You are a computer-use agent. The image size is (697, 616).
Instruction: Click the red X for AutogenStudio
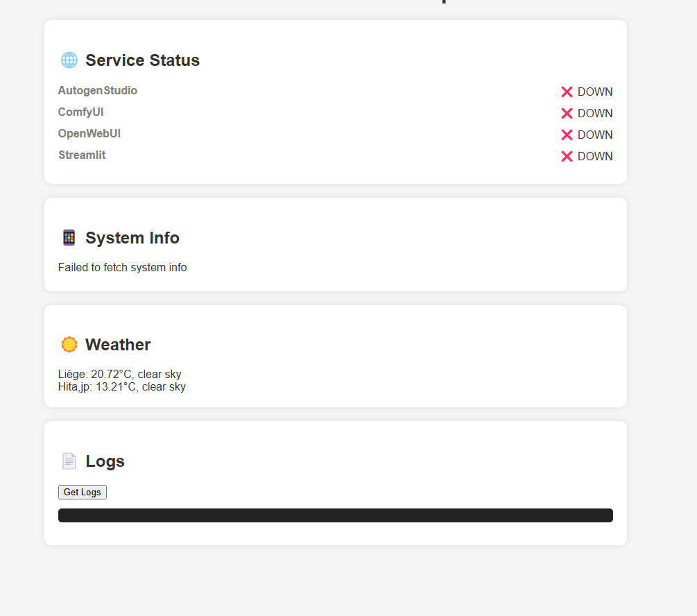[567, 92]
